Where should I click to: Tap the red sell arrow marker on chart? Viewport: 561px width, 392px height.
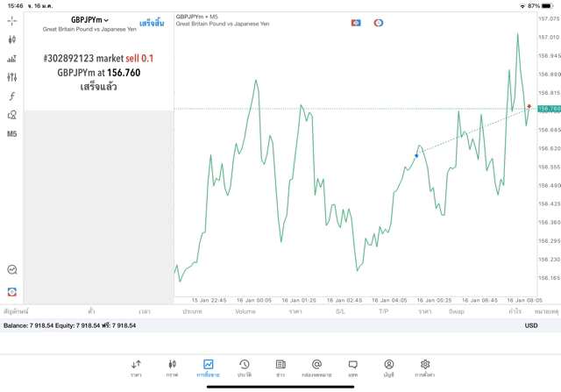pos(529,106)
